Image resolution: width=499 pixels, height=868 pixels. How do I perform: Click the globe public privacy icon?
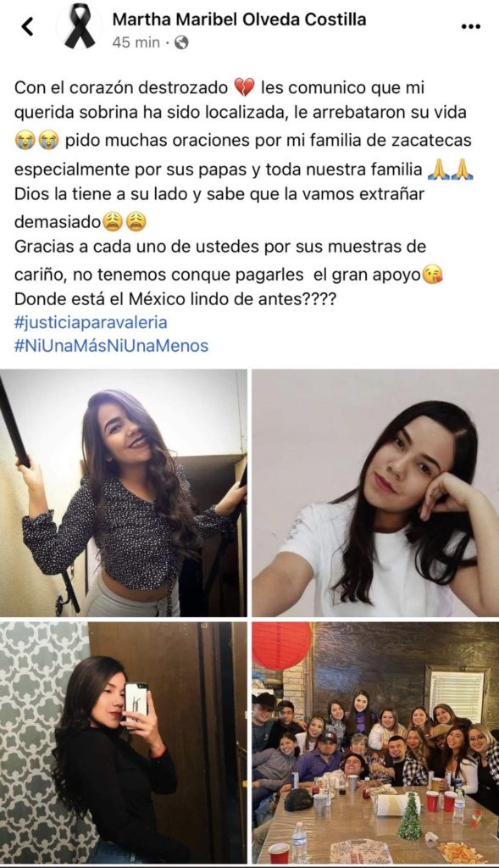(181, 42)
